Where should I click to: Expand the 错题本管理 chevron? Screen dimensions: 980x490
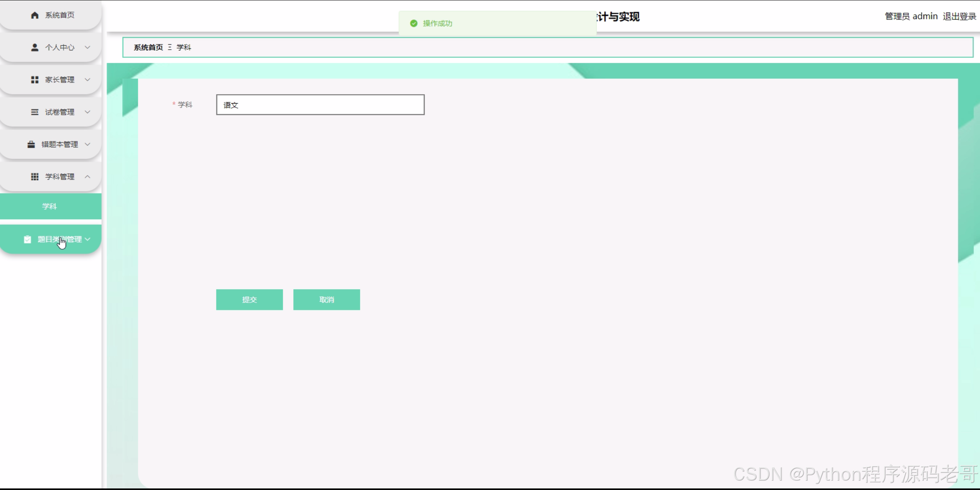[x=87, y=145]
